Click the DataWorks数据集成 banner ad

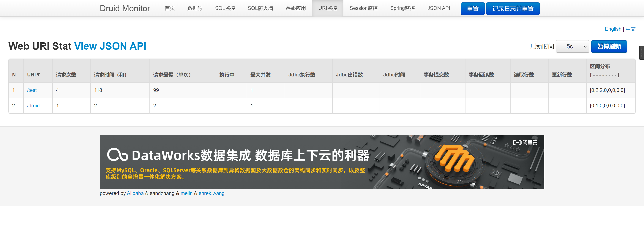coord(322,162)
